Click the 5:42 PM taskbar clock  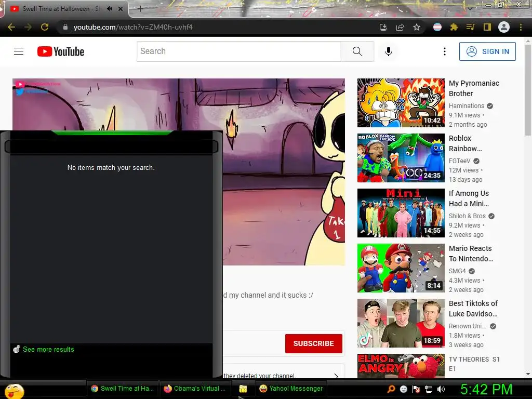point(486,389)
